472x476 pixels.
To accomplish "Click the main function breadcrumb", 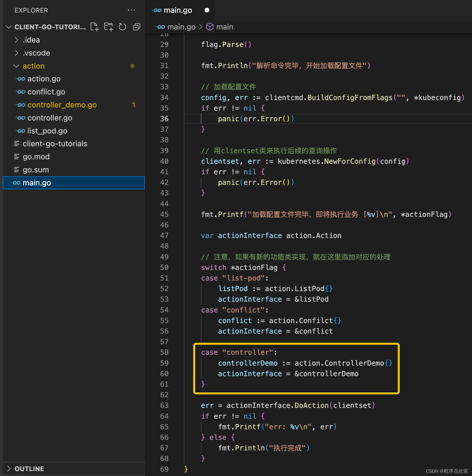I will point(225,27).
